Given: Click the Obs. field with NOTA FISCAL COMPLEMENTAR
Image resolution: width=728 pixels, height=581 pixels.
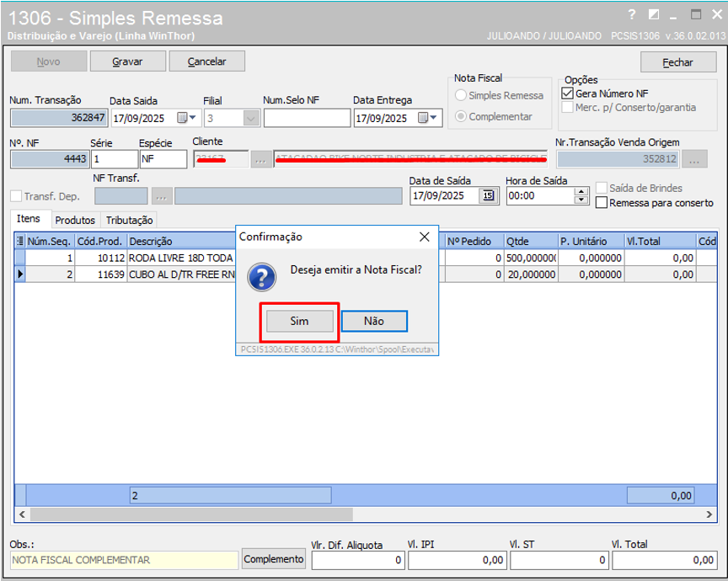Looking at the screenshot, I should (x=124, y=560).
